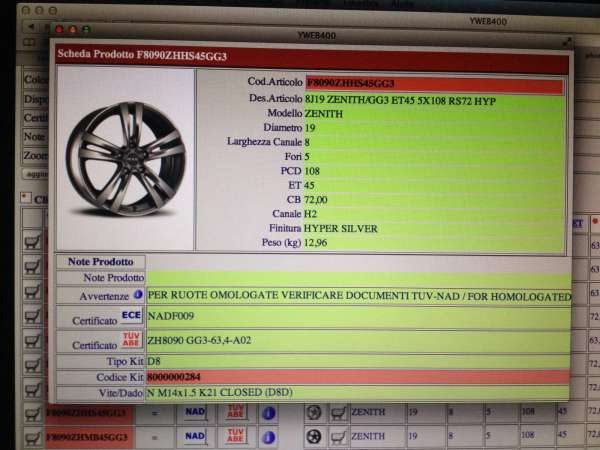Click wheel image icon in F8090ZHMB45GG3 row
600x450 pixels.
coord(314,437)
